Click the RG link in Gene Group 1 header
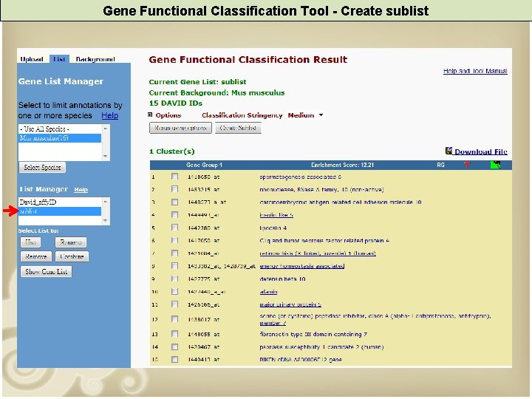Screen dimensions: 532x399 [x=440, y=165]
